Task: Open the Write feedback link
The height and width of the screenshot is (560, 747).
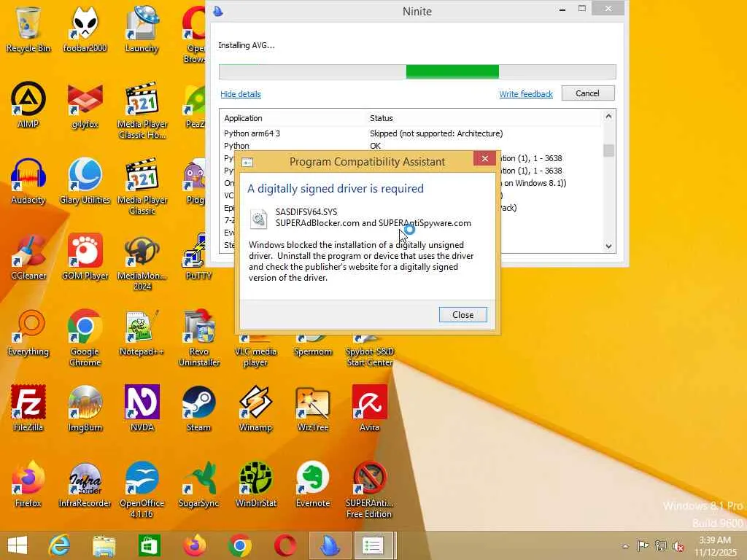Action: tap(526, 94)
